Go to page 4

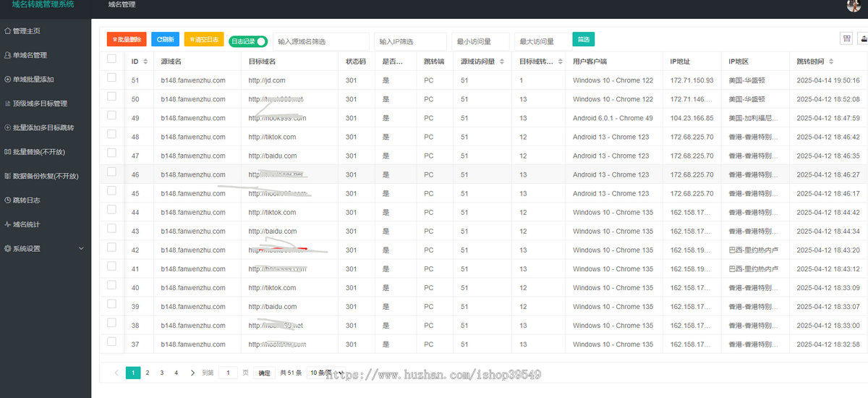(176, 373)
